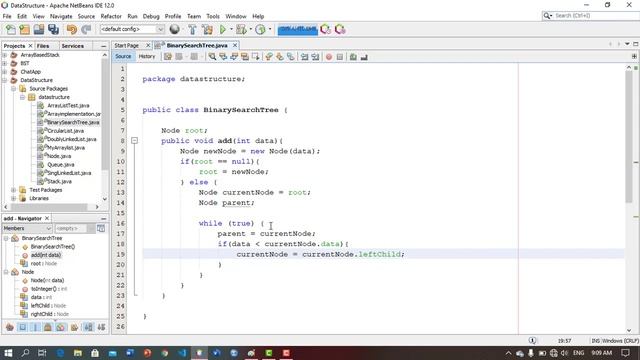This screenshot has width=640, height=360.
Task: Click the Undo arrow icon
Action: click(71, 29)
